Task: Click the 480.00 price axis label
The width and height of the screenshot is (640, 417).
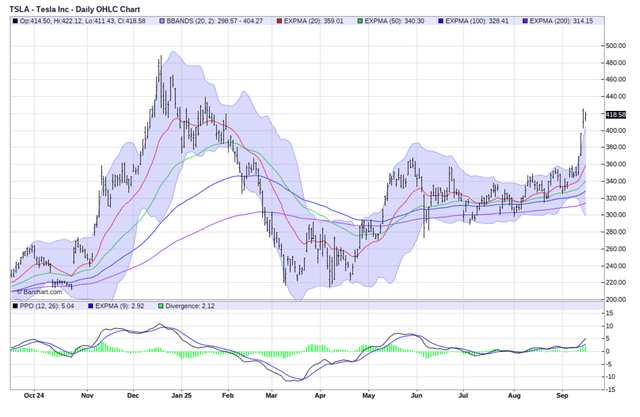Action: pyautogui.click(x=616, y=63)
